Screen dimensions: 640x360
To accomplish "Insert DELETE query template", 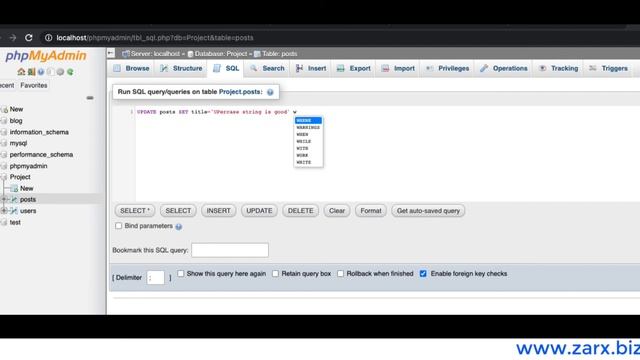I will pyautogui.click(x=300, y=211).
